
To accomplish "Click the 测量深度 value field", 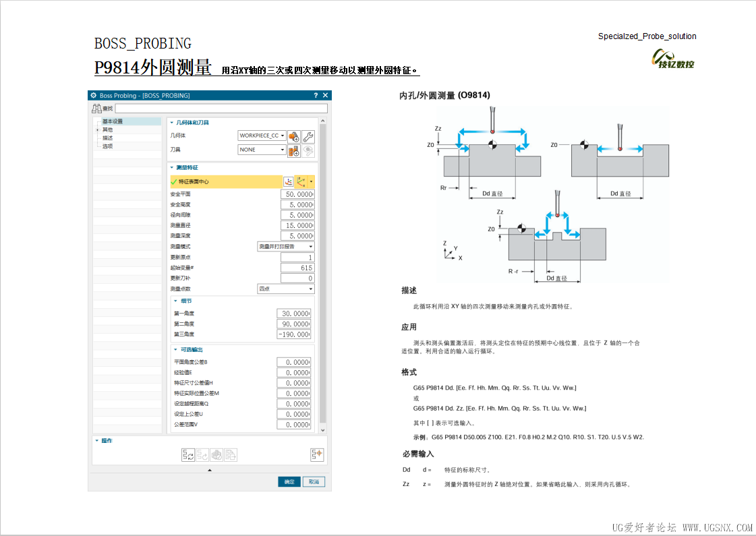I will pyautogui.click(x=297, y=236).
